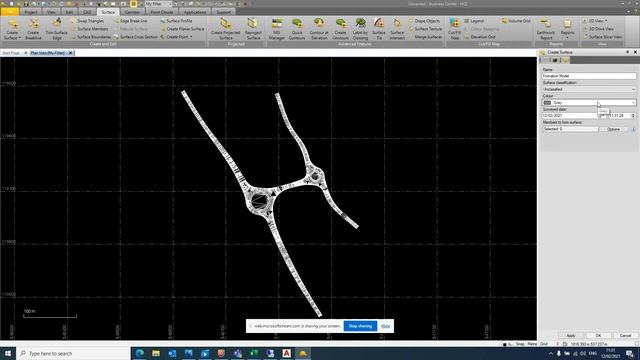640x360 pixels.
Task: Click the taskbar search box
Action: click(73, 353)
